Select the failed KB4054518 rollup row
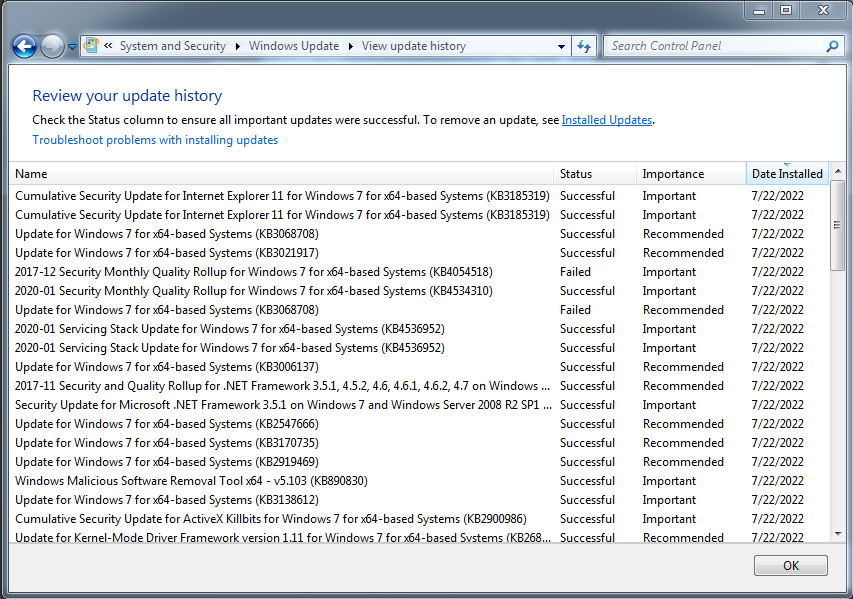 click(x=419, y=272)
